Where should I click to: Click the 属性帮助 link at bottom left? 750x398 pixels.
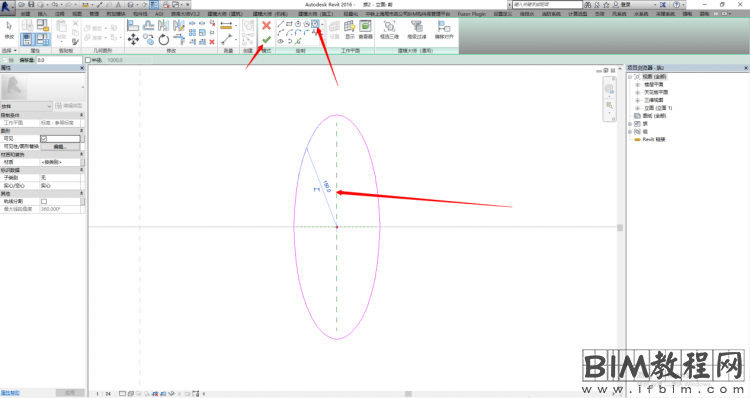[10, 393]
